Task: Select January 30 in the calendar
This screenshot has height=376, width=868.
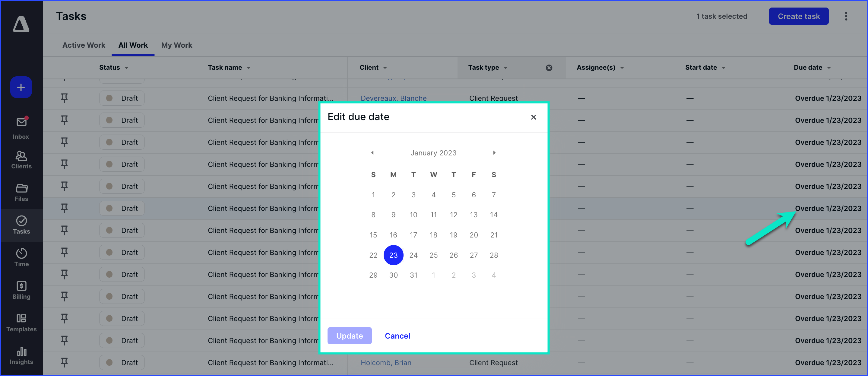Action: (x=393, y=275)
